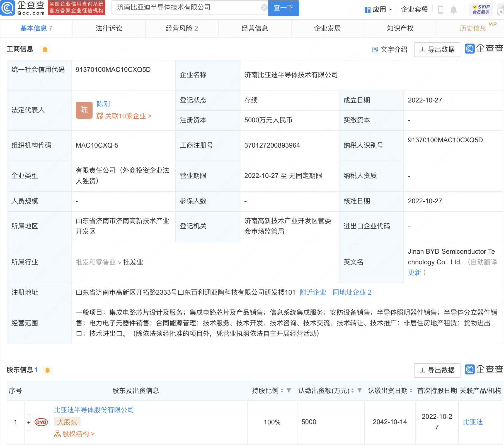
Task: Click the Qcc.com logo icon
Action: 8,8
